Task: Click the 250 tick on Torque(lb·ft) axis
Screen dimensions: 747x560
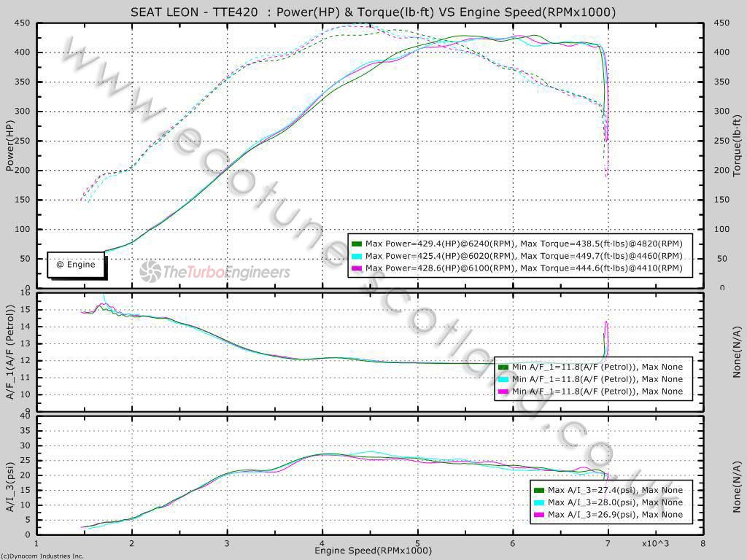Action: (x=721, y=141)
